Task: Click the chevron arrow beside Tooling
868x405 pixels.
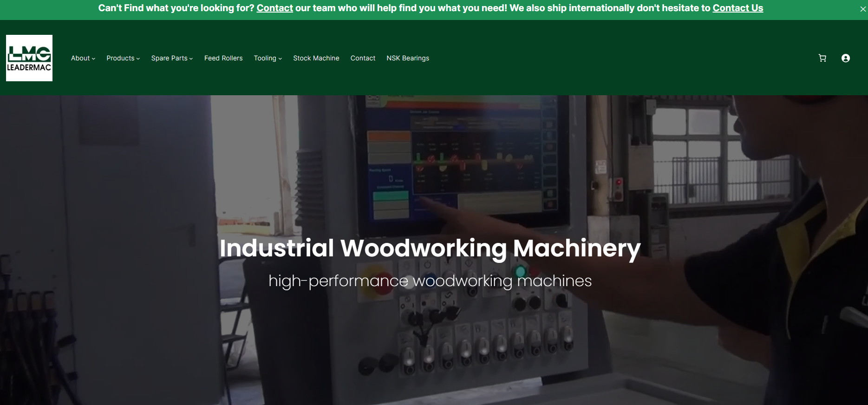Action: 280,59
